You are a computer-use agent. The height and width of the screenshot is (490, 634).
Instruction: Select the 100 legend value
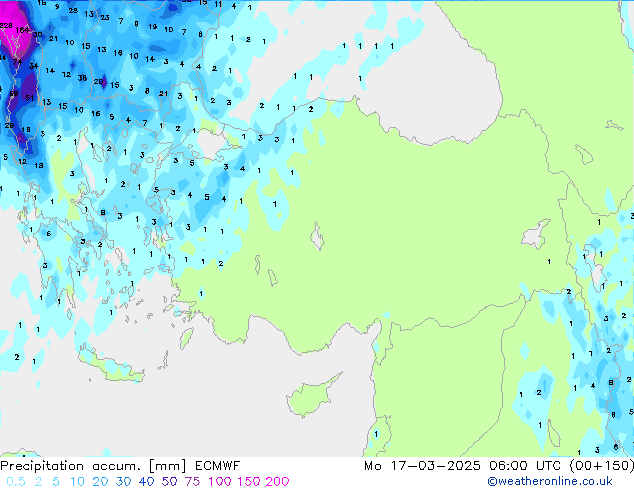pyautogui.click(x=220, y=482)
